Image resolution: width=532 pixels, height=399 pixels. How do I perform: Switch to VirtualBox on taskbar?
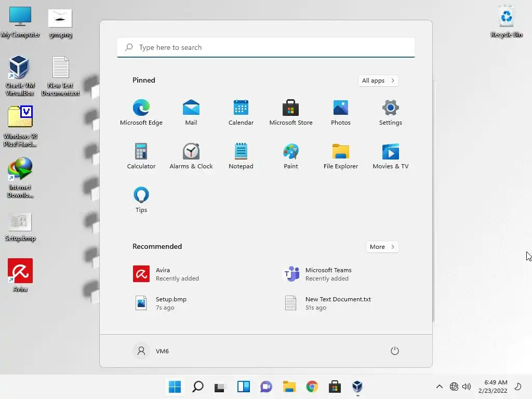(357, 387)
